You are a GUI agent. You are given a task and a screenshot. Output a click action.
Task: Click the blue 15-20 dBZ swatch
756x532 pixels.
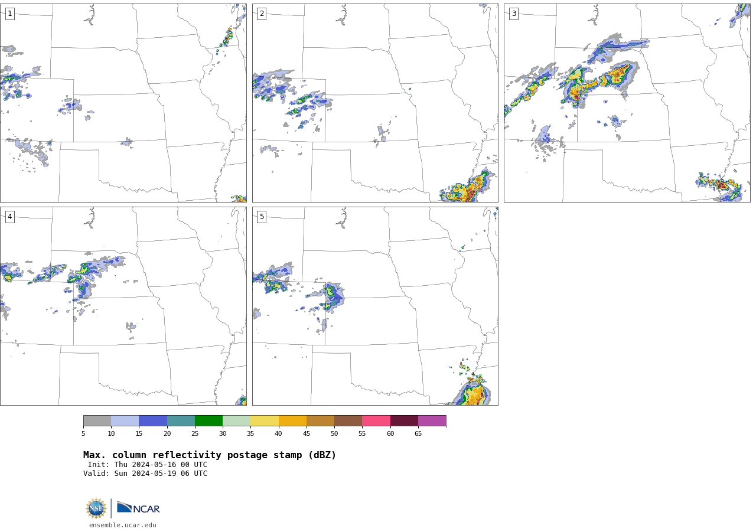(153, 421)
